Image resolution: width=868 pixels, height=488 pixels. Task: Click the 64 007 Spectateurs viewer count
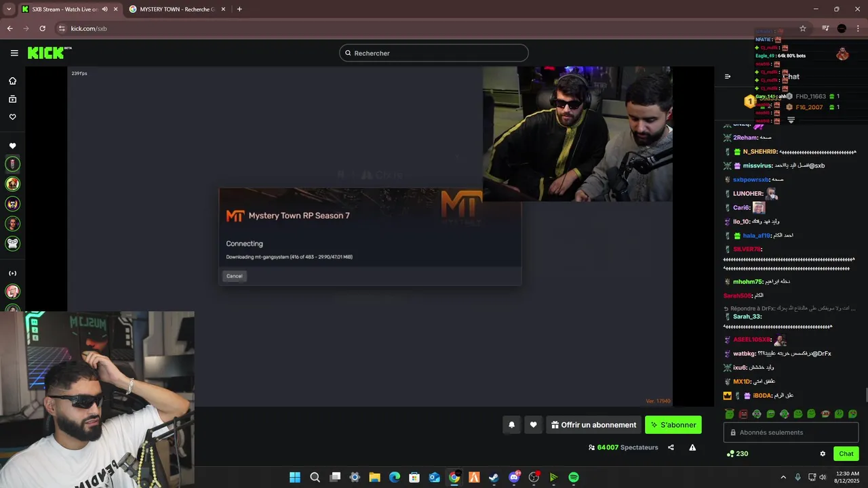(623, 447)
